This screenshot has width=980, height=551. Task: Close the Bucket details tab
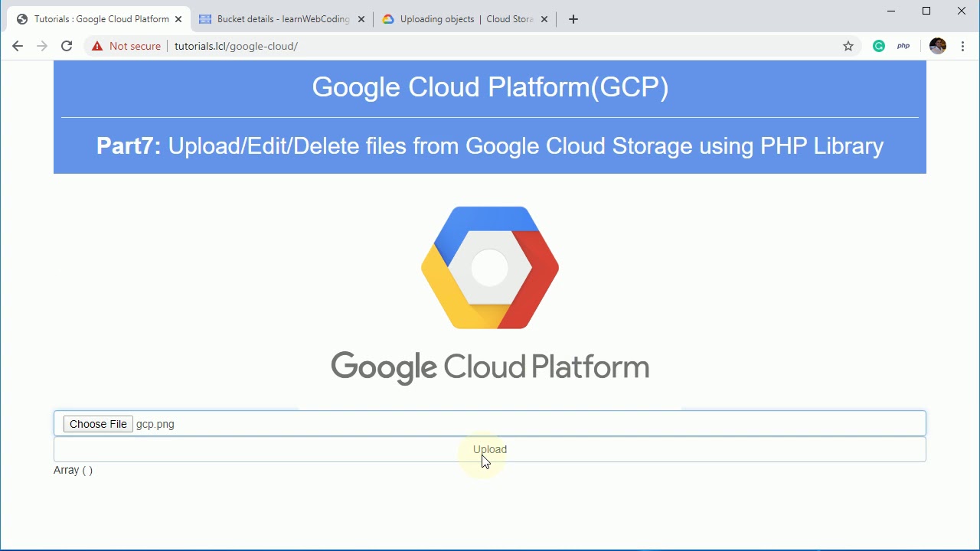361,19
